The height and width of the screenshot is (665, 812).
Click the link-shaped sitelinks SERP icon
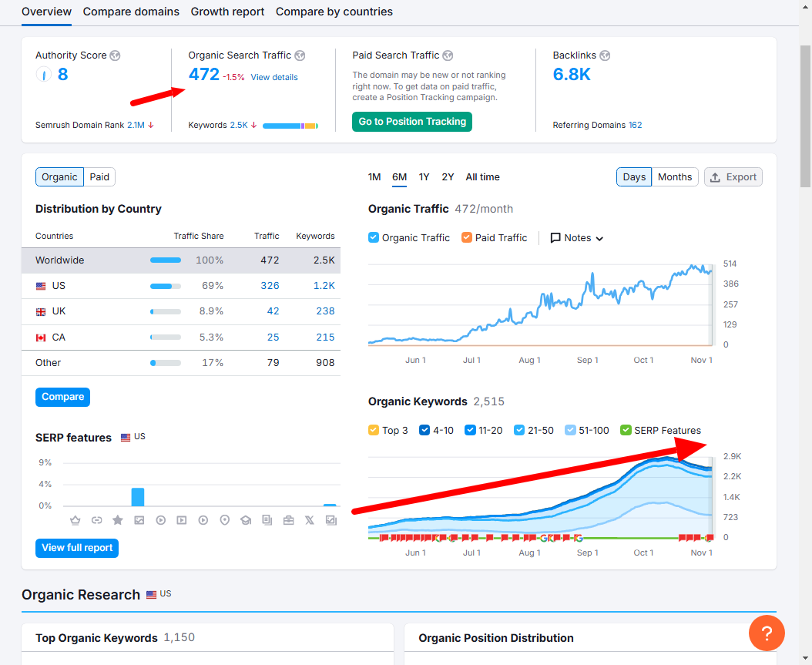[97, 520]
